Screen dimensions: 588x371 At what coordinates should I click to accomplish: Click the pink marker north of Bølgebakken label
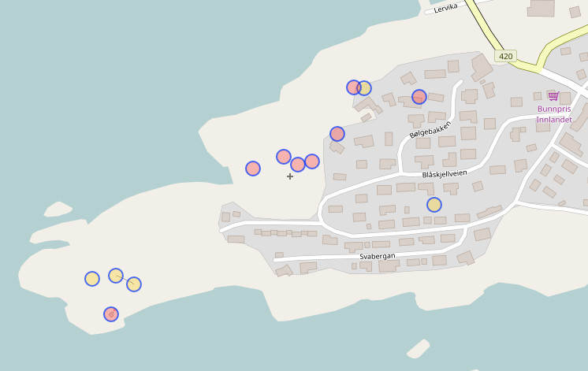(x=419, y=97)
